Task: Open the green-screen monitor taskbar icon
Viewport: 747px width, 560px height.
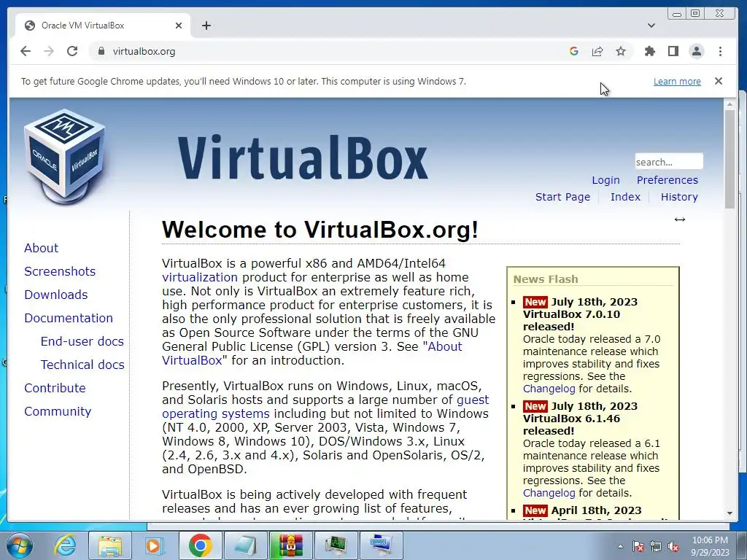Action: coord(336,545)
